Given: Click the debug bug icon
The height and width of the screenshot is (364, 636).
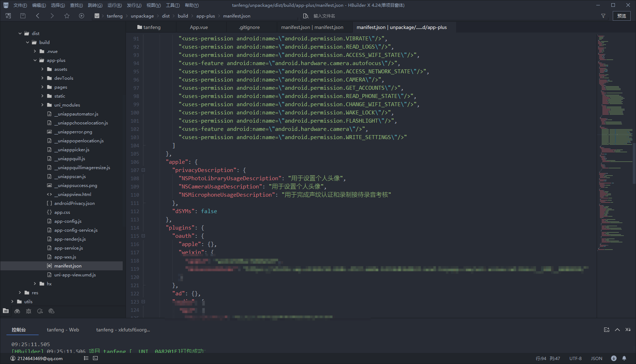Looking at the screenshot, I should pyautogui.click(x=29, y=311).
